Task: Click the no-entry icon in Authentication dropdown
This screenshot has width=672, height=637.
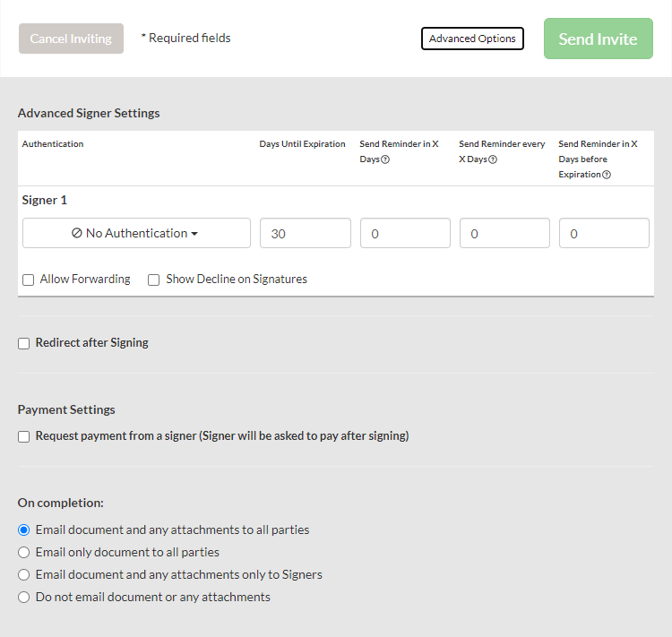Action: (77, 233)
